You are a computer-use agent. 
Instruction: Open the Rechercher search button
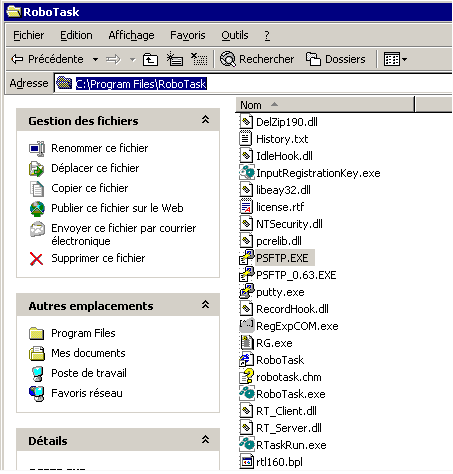257,59
